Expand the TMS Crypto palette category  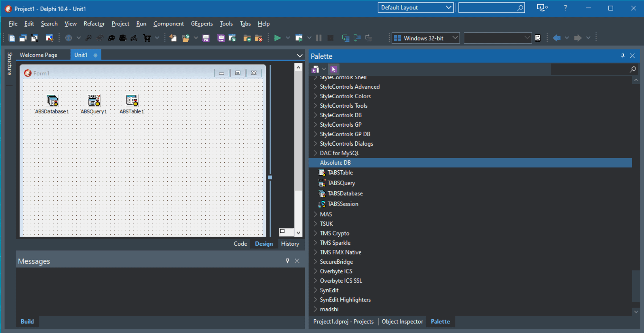(315, 233)
